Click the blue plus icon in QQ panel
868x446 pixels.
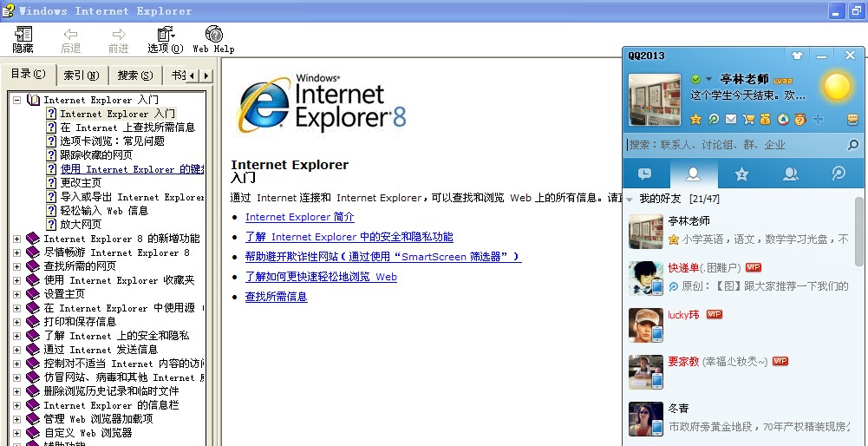pos(818,119)
